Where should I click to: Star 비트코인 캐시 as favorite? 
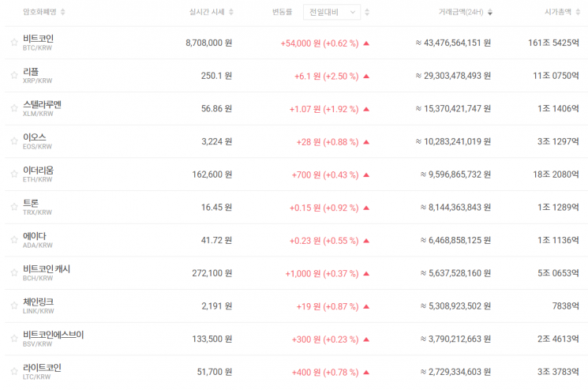click(x=14, y=273)
